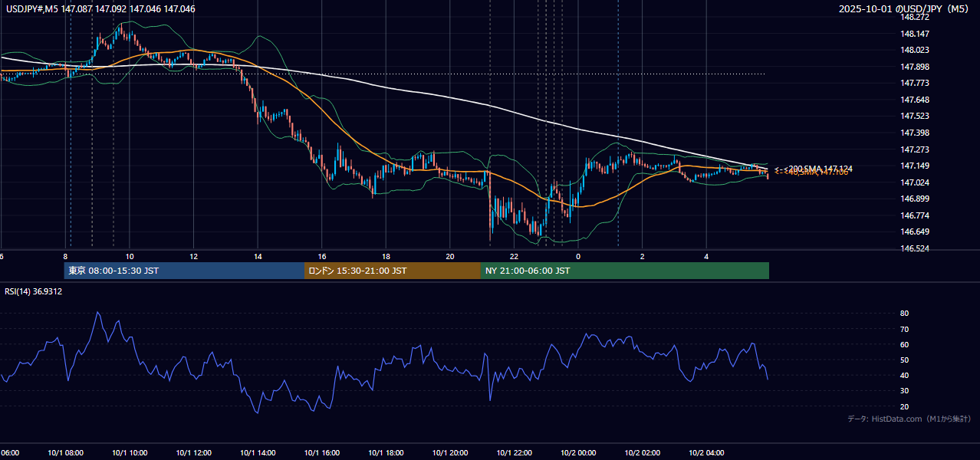Click price axis label 147.773
Screen dimensions: 980x460
pos(916,83)
